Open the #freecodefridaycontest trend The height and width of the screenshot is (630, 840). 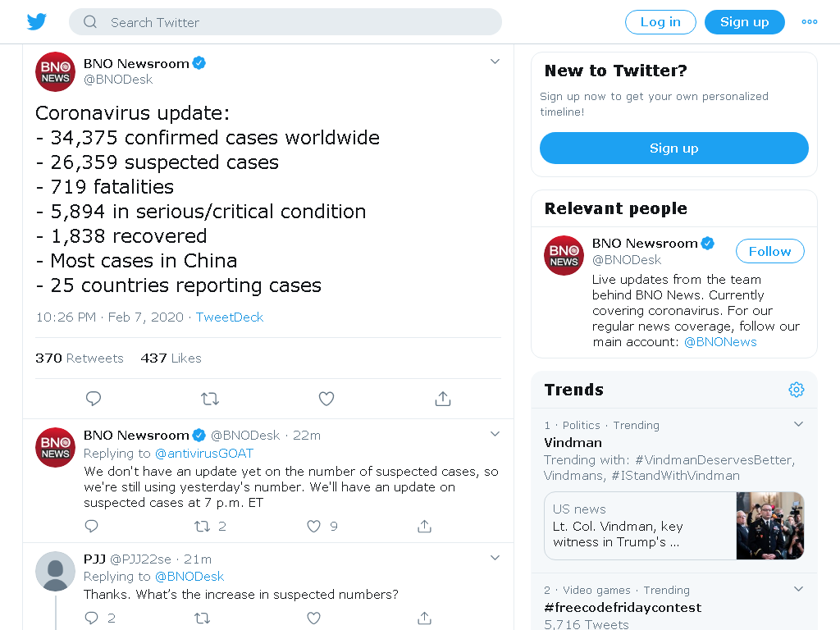point(623,608)
